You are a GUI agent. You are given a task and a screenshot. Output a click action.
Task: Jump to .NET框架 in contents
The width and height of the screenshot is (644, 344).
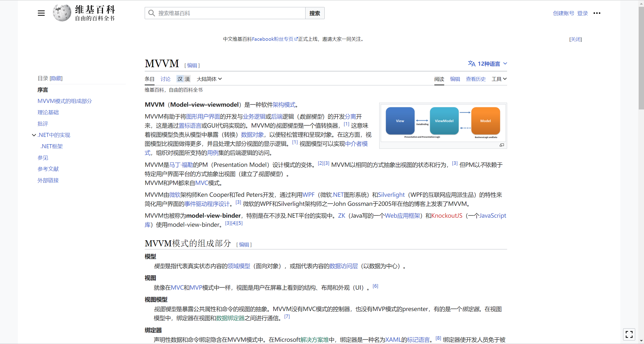52,146
